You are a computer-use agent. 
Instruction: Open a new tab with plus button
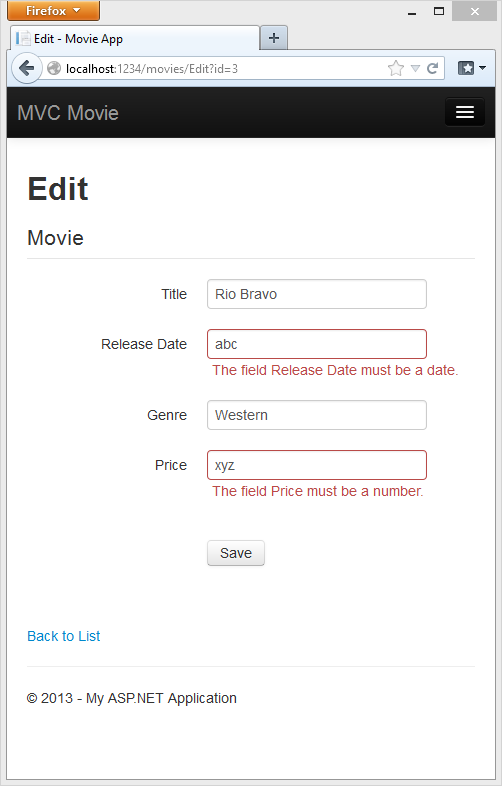274,38
